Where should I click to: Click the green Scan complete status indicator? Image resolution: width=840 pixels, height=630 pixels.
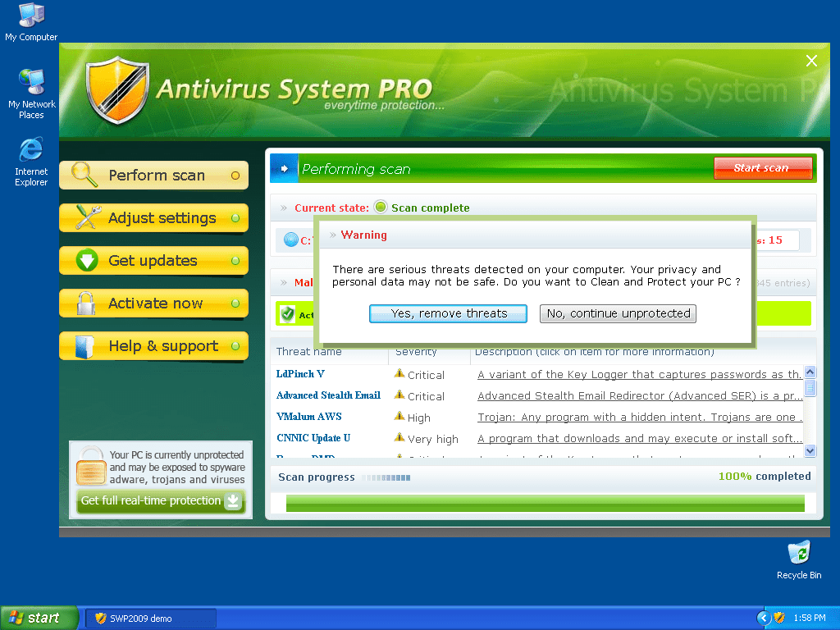click(381, 208)
